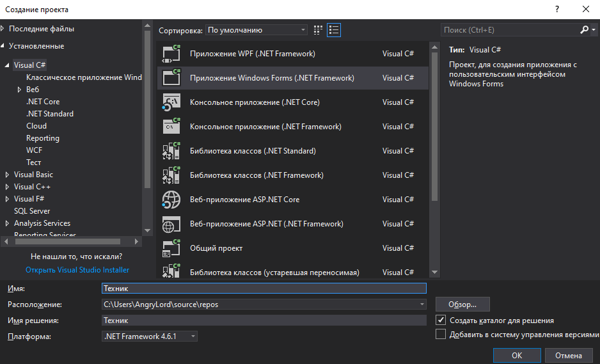
Task: Close the Создание проекта dialog
Action: (586, 9)
